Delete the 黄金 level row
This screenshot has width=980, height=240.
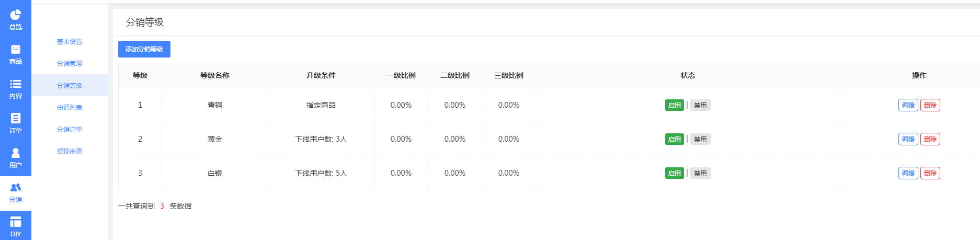930,139
